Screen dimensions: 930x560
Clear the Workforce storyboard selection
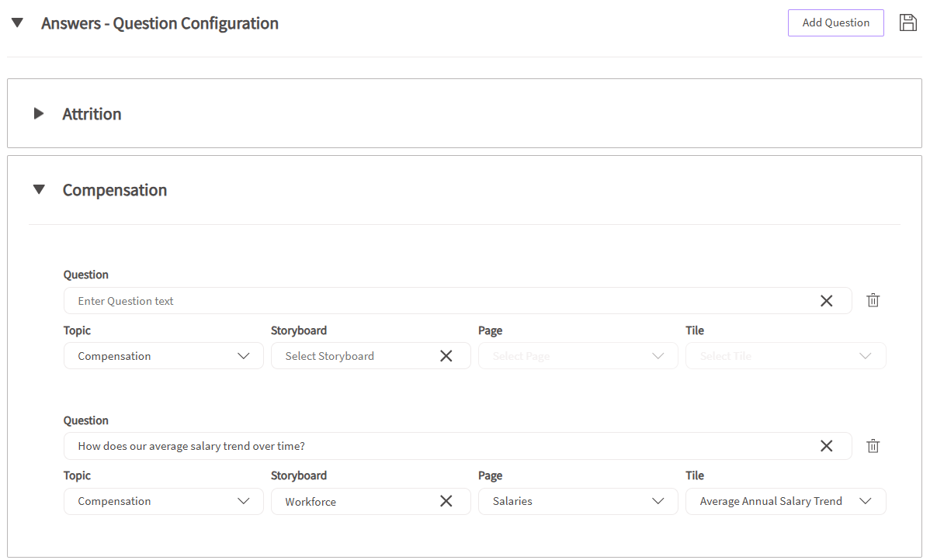446,501
